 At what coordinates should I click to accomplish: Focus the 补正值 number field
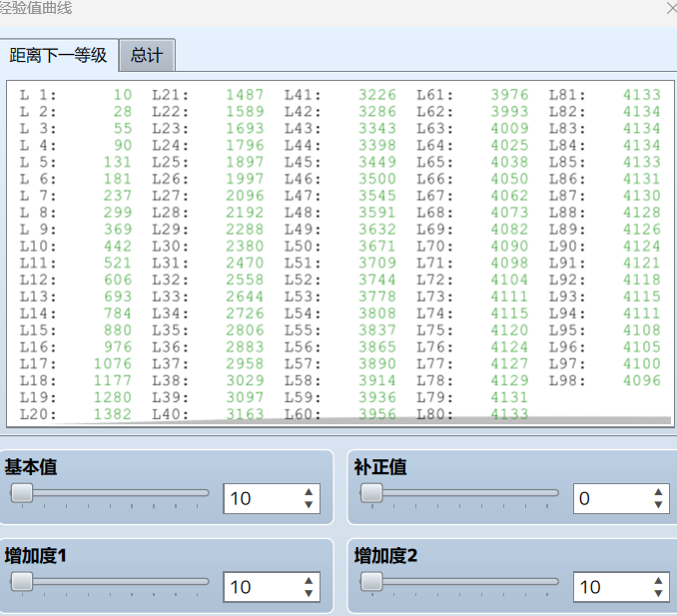click(x=621, y=498)
